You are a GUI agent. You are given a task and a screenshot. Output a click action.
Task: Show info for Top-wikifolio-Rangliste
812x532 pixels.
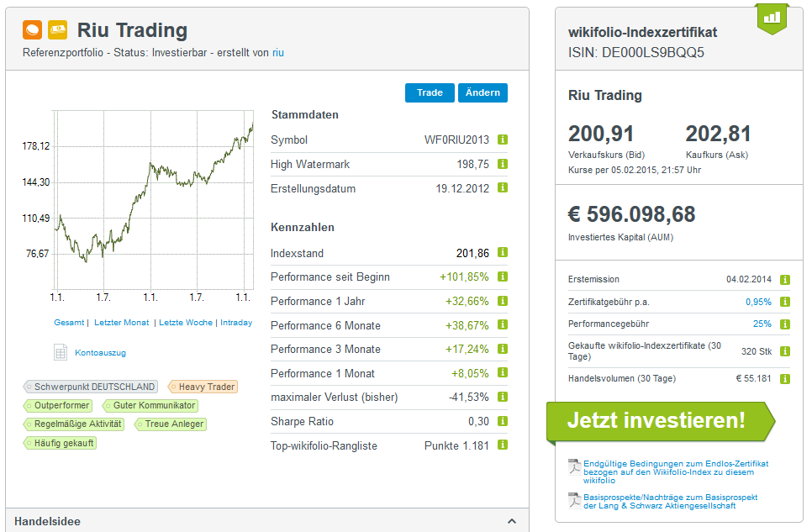click(x=503, y=445)
